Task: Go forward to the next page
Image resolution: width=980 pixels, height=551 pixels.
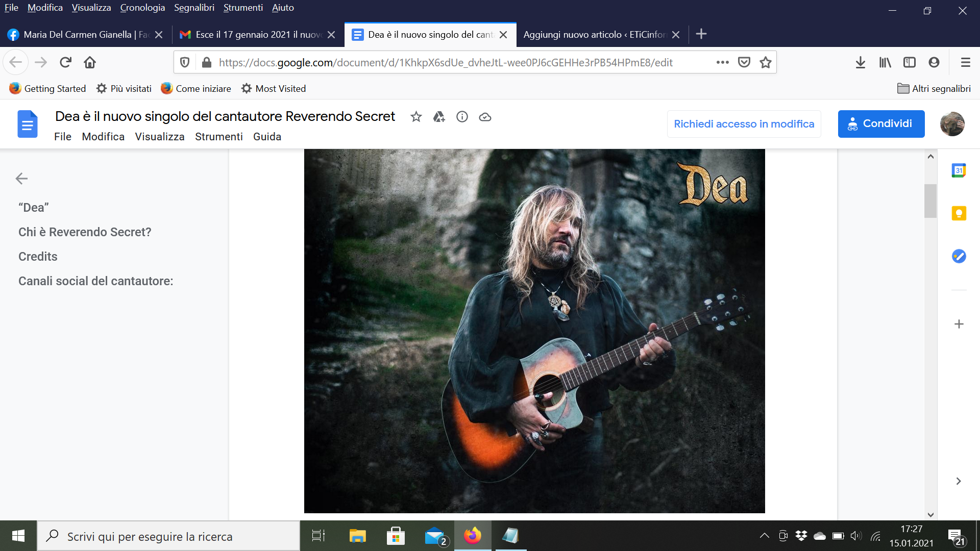Action: click(41, 62)
